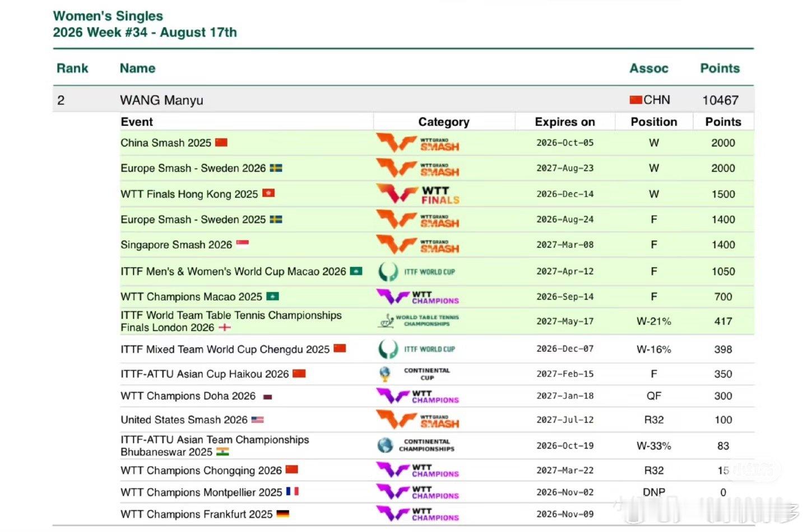This screenshot has width=807, height=532.
Task: Select the Singapore Smash 2026 event name
Action: [x=177, y=245]
